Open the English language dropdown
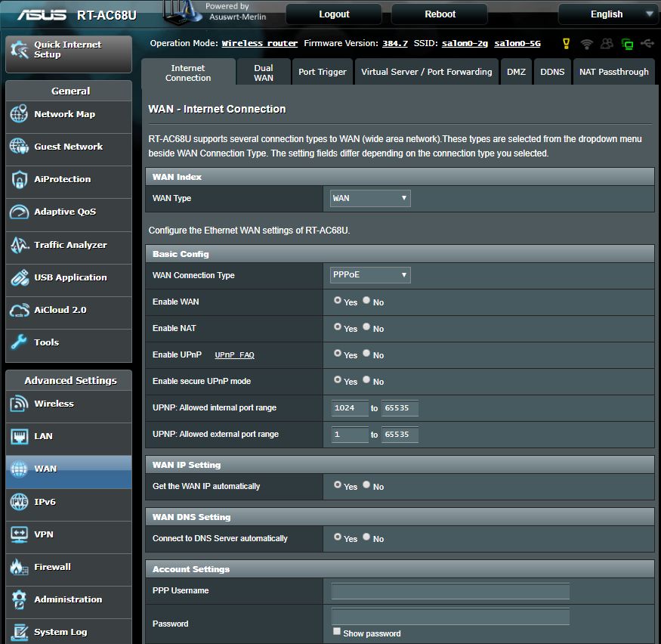Screen dimensions: 661x644 point(609,14)
